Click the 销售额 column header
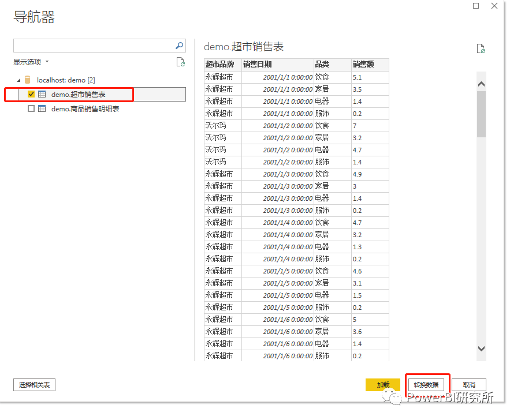 [x=370, y=64]
